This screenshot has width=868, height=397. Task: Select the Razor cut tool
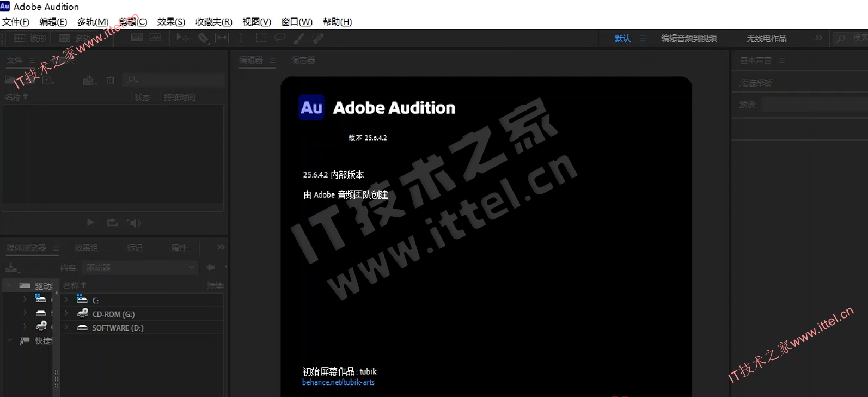(x=203, y=38)
